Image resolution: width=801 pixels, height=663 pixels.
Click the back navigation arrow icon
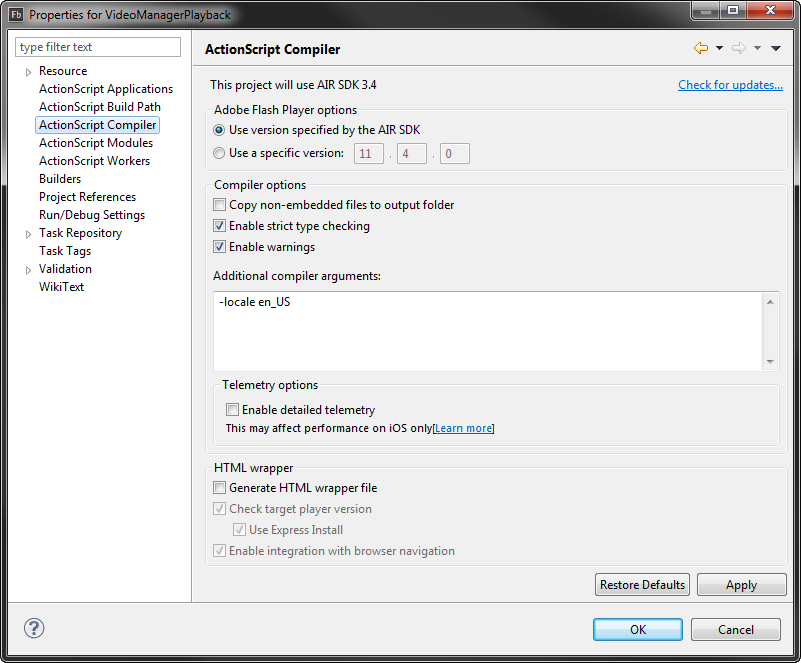coord(701,48)
